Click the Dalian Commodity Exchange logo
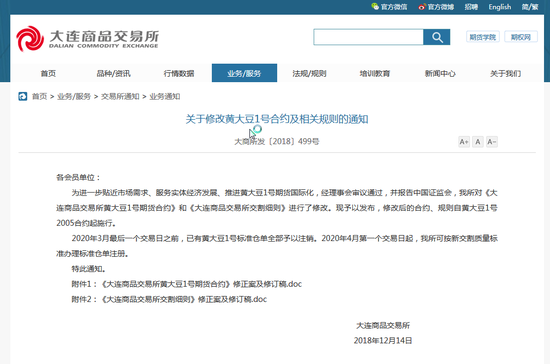The width and height of the screenshot is (550, 364). 87,39
